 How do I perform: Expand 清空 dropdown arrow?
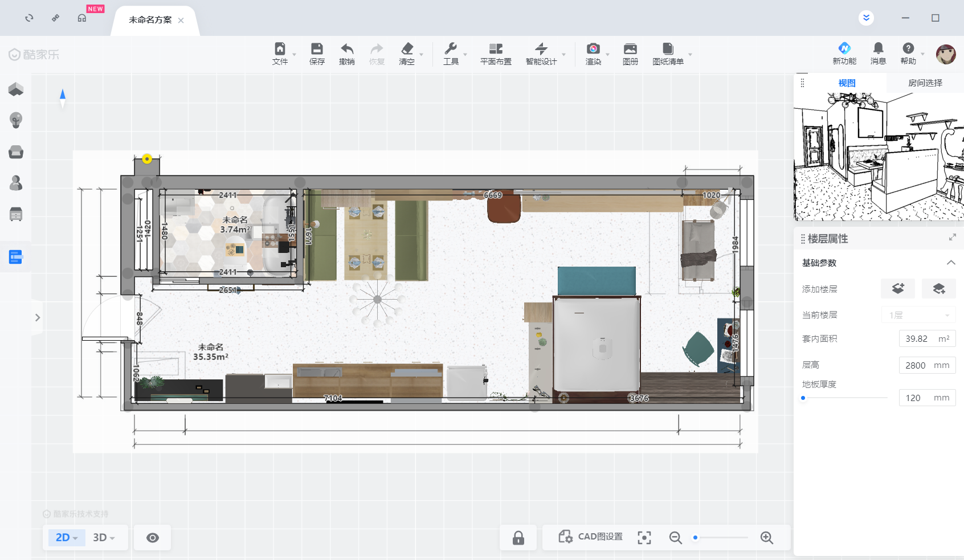422,55
